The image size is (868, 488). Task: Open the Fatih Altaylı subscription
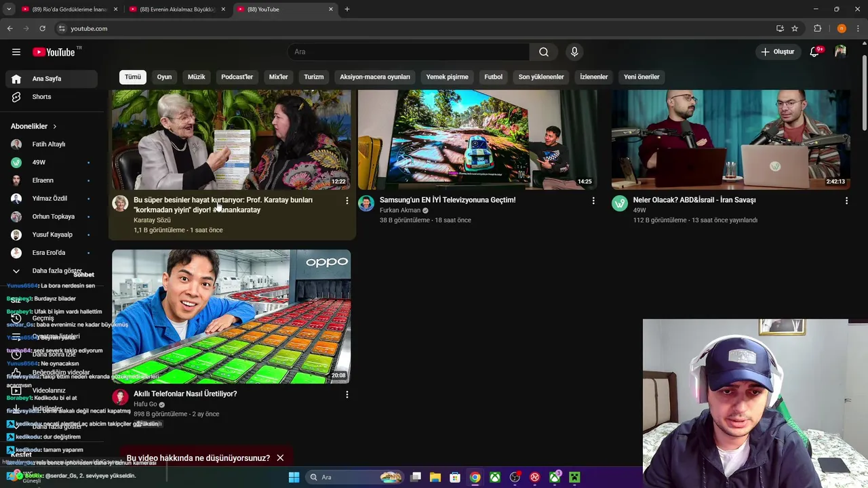(52, 144)
